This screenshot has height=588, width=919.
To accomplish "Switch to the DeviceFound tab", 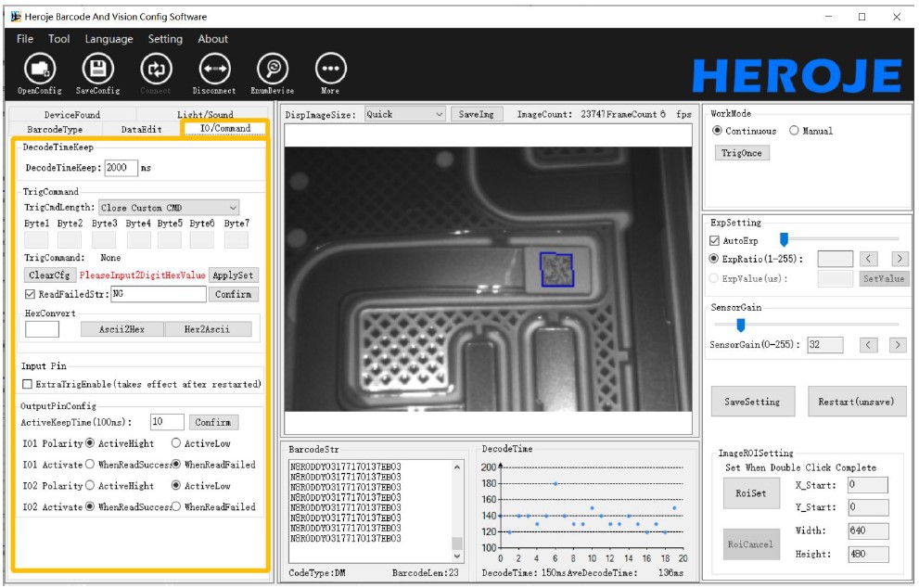I will [x=72, y=114].
